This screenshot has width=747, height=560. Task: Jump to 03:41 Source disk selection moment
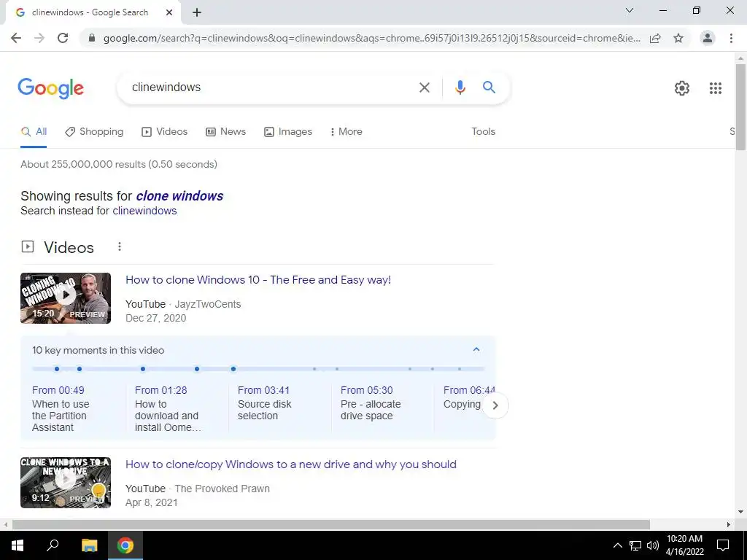point(264,403)
